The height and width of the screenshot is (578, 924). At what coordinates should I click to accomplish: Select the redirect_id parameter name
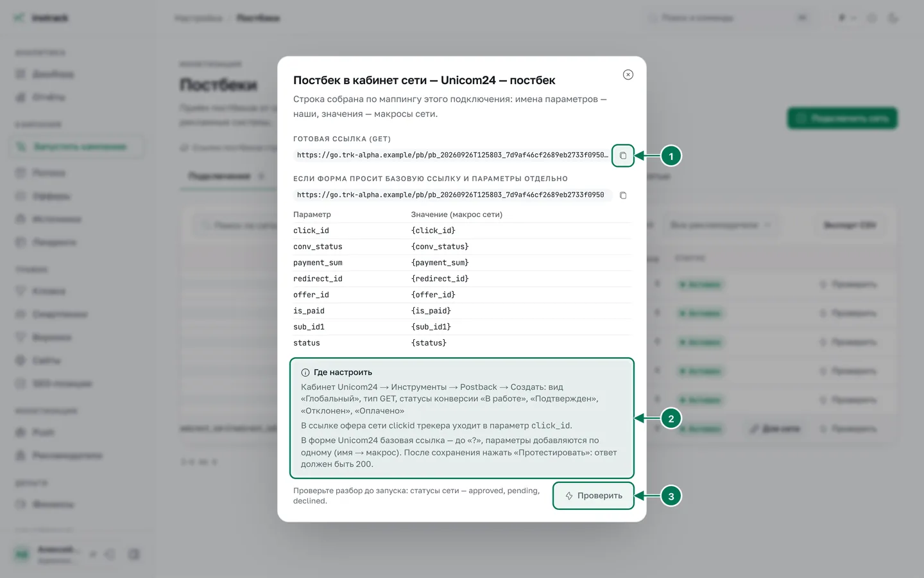point(318,279)
